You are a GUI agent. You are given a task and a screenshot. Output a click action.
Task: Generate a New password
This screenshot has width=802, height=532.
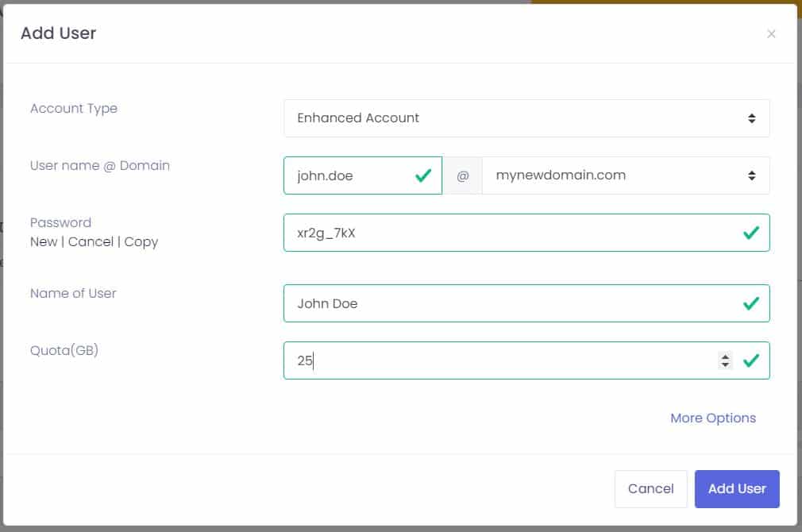point(43,241)
